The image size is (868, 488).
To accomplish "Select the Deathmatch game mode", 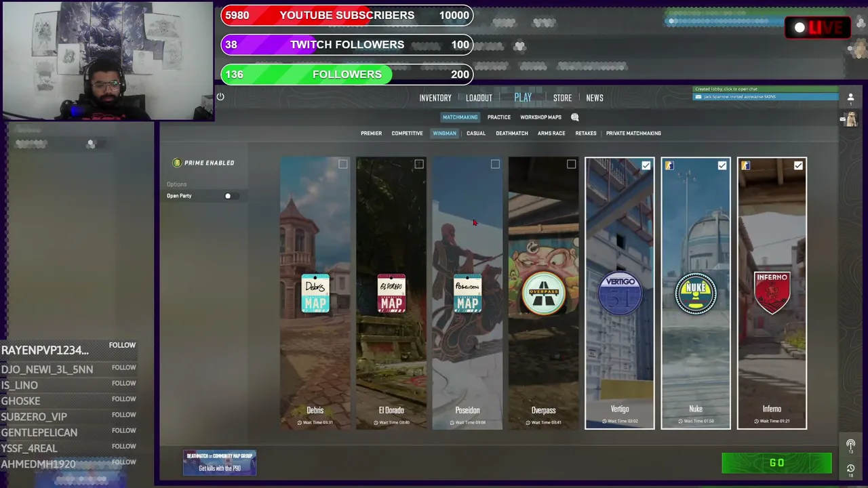I will click(512, 134).
